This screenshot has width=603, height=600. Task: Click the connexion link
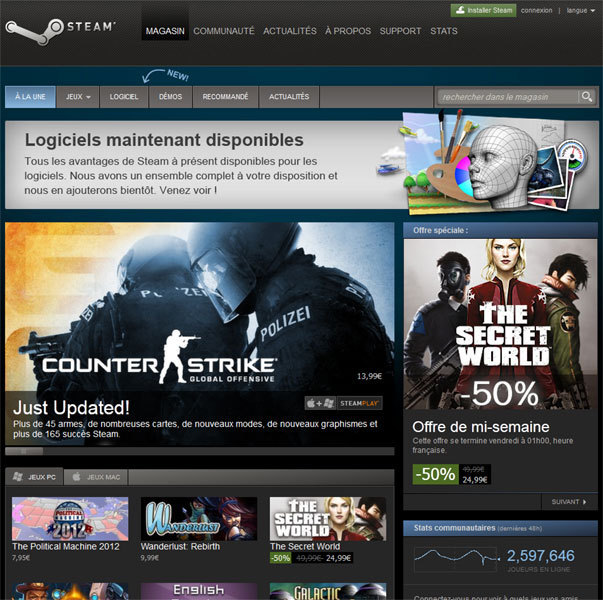click(x=536, y=10)
